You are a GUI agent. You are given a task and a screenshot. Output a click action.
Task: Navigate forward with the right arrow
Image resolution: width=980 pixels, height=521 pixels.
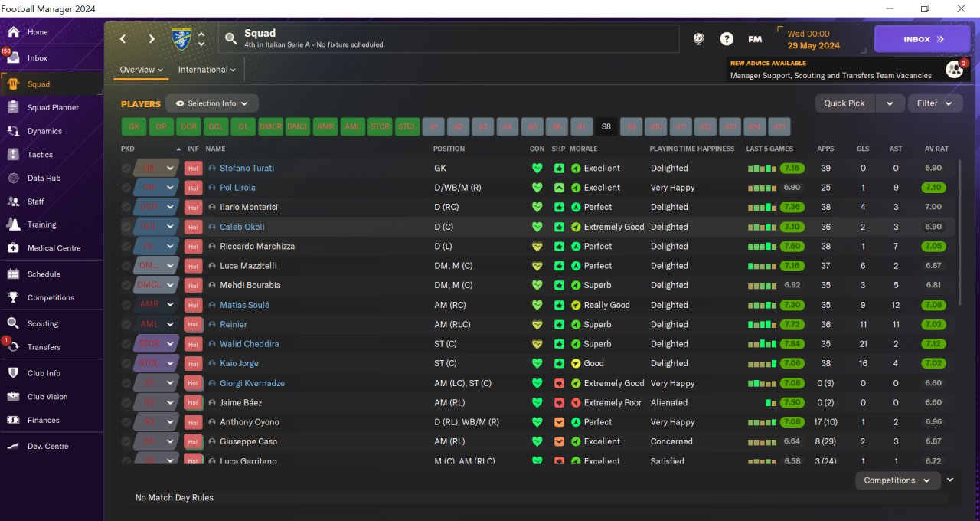pyautogui.click(x=152, y=39)
